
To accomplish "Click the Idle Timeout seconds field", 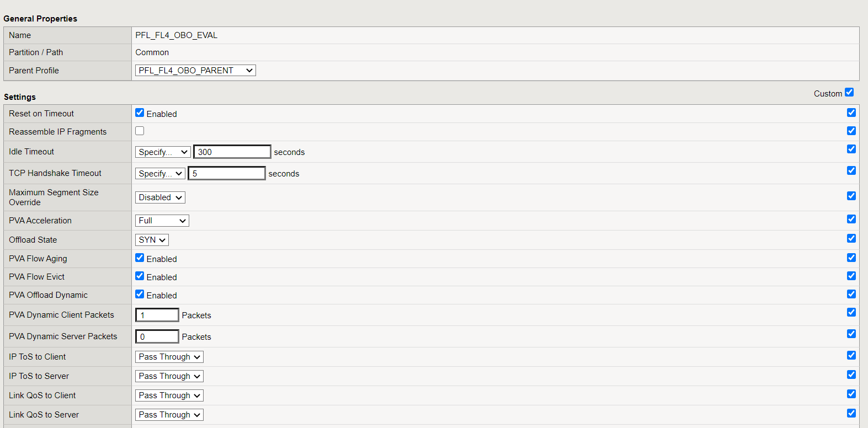I will 232,152.
